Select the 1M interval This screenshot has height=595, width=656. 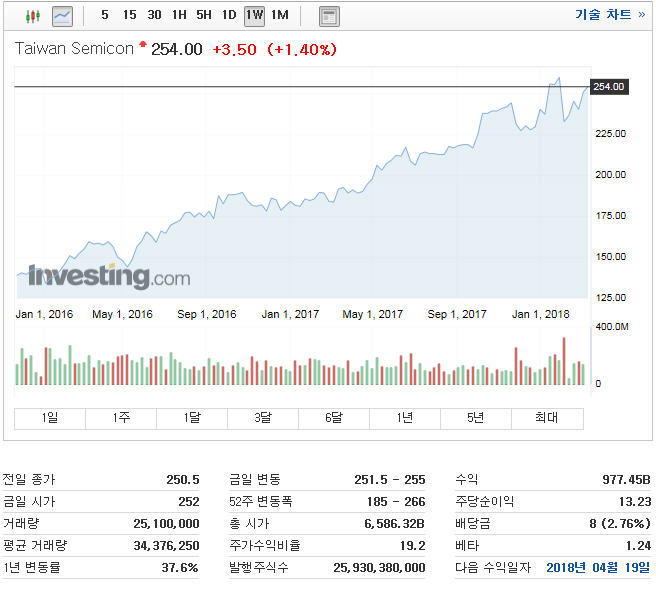pyautogui.click(x=279, y=15)
